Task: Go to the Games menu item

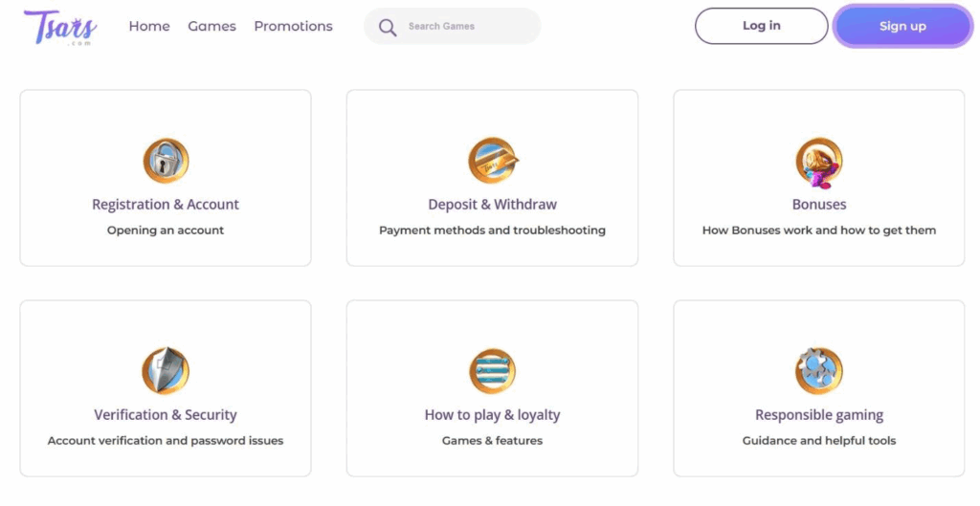Action: coord(212,27)
